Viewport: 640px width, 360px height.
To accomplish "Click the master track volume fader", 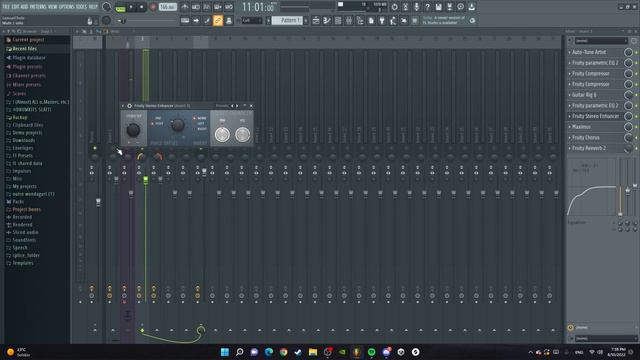I will 98,202.
